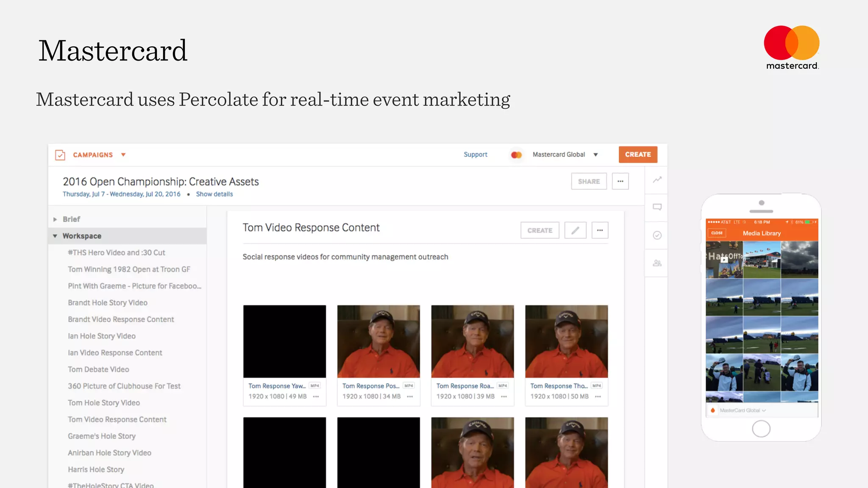Open options menu for Tom Response Pos...
The image size is (868, 488).
click(x=410, y=396)
